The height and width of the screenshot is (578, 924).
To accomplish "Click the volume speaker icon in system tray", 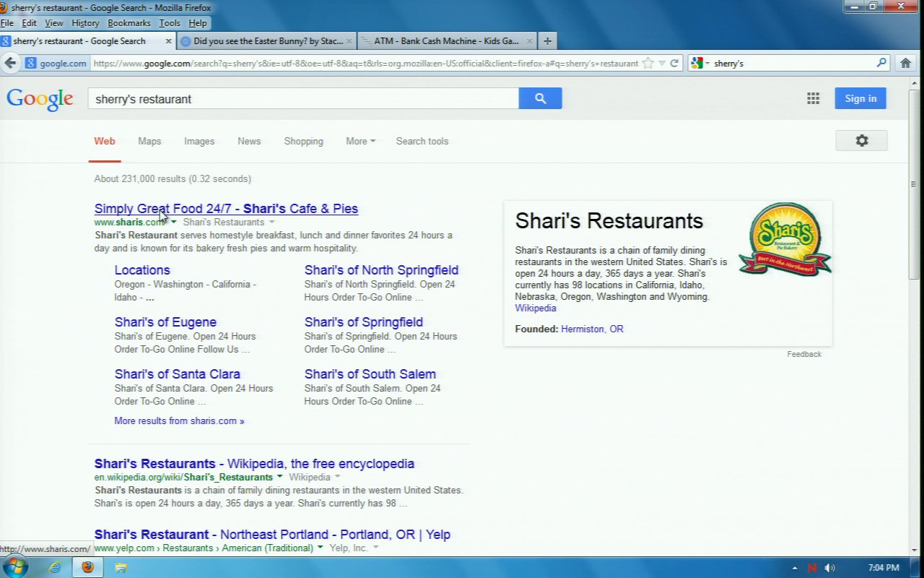I will 829,568.
